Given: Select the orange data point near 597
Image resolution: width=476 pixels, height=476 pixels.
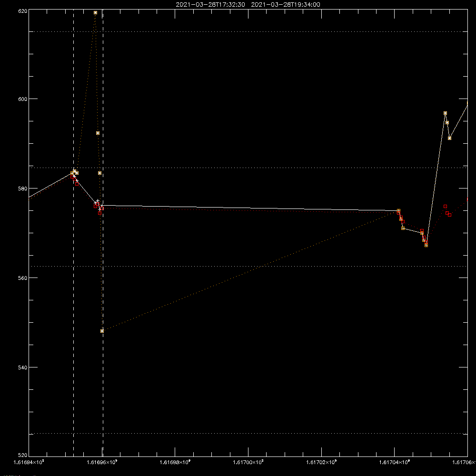Looking at the screenshot, I should pyautogui.click(x=446, y=113).
